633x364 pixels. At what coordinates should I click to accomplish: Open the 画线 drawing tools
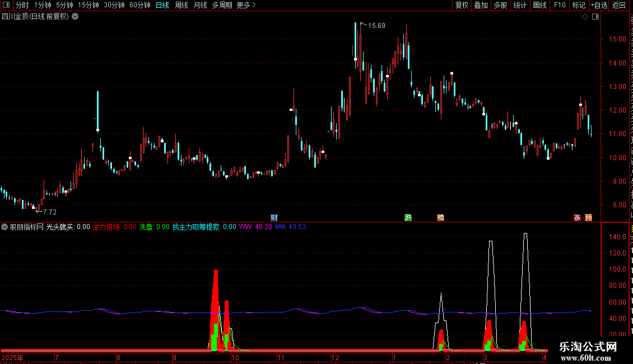(540, 5)
